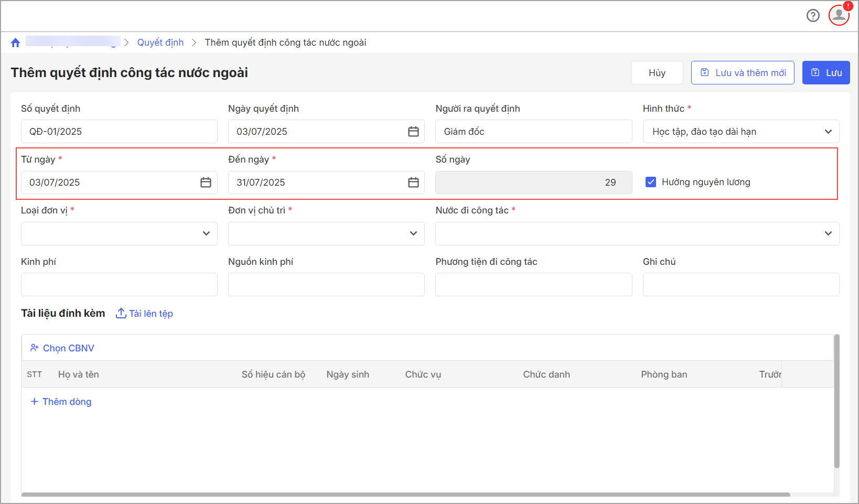Click the Tải lên tệp upload icon
The image size is (859, 504).
click(x=121, y=313)
